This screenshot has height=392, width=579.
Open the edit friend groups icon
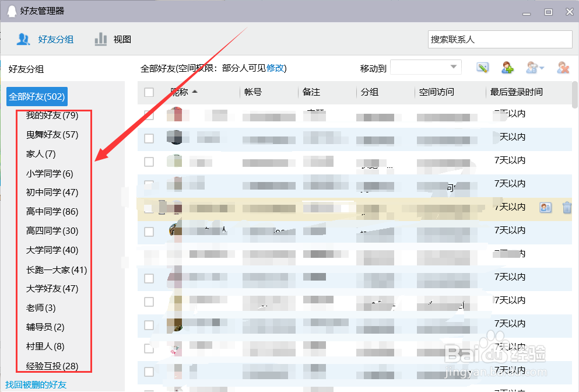[482, 67]
